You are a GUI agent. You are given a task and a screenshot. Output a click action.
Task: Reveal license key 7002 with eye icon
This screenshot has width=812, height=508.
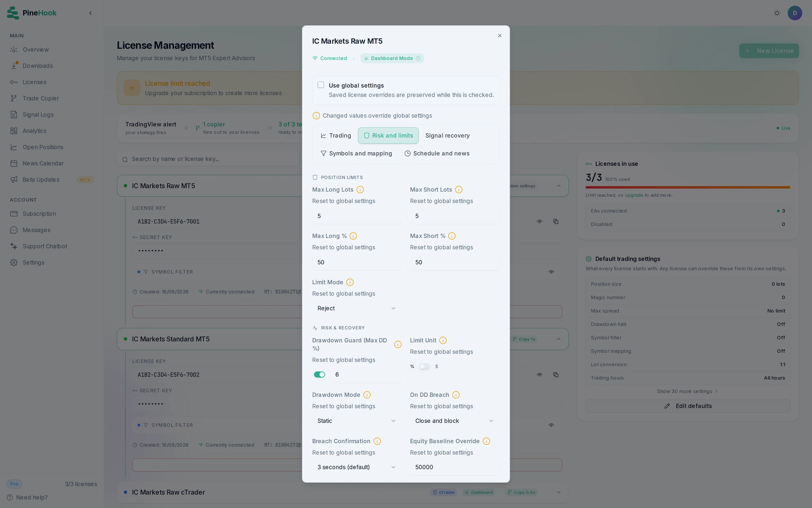[x=539, y=375]
